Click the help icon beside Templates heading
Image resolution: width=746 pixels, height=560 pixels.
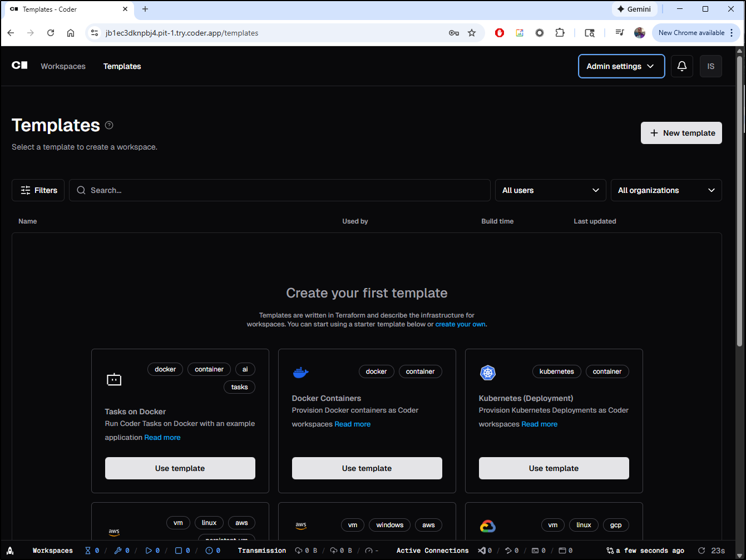coord(109,125)
